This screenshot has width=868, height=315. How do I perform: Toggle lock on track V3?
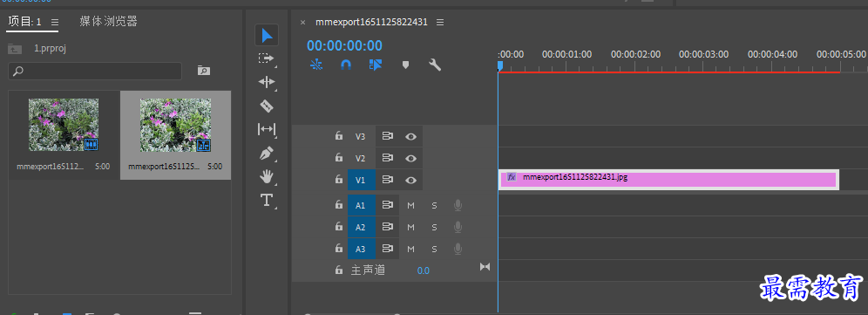click(338, 136)
